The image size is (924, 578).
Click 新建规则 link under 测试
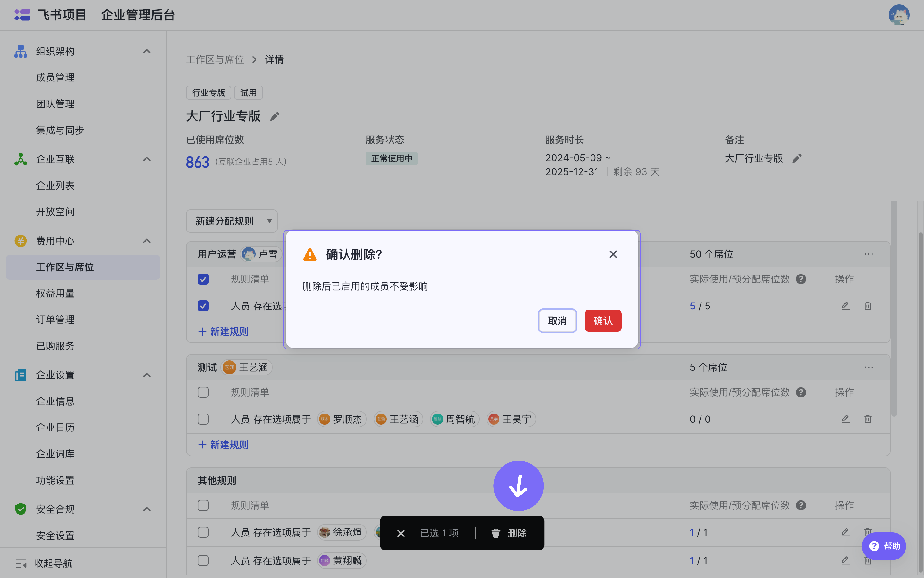(x=223, y=445)
